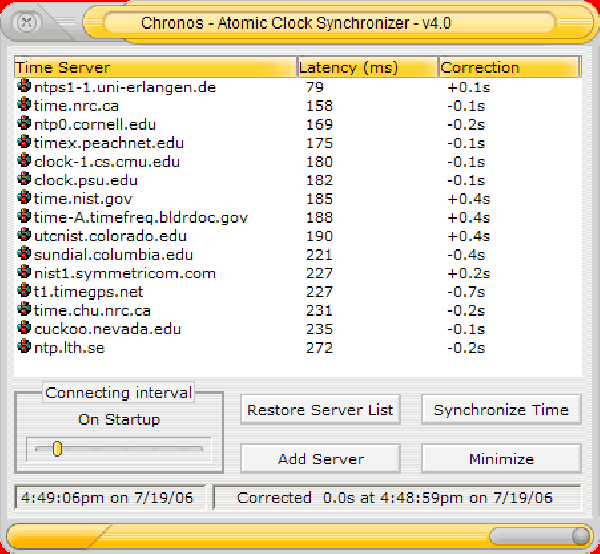Click the server icon beside time-A.timefreq.bldrdoc.gov

point(24,217)
